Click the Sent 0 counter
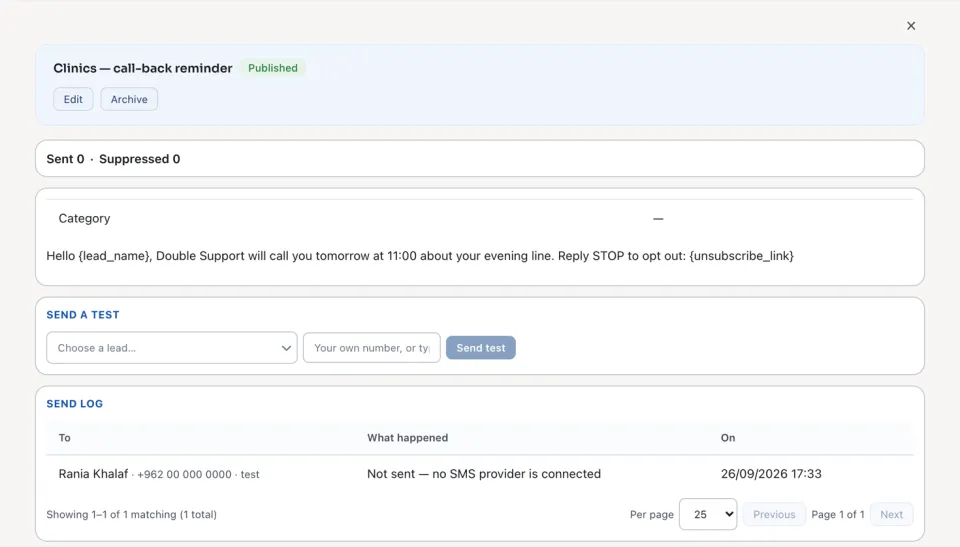Viewport: 960px width, 547px height. click(x=66, y=159)
